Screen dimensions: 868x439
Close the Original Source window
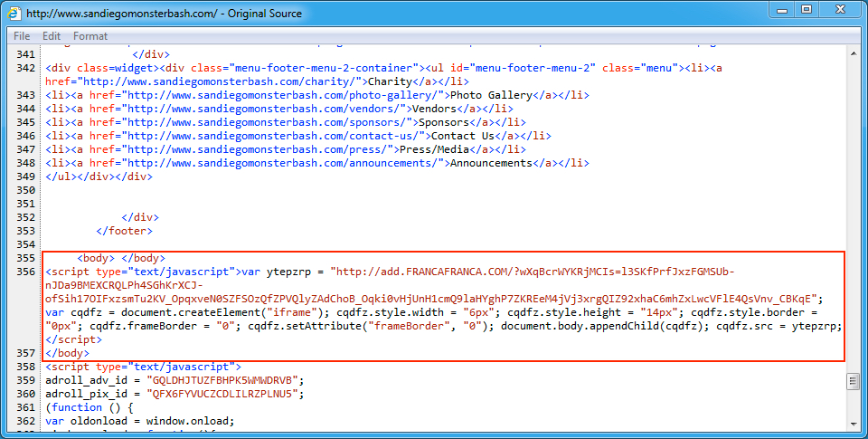click(x=840, y=9)
